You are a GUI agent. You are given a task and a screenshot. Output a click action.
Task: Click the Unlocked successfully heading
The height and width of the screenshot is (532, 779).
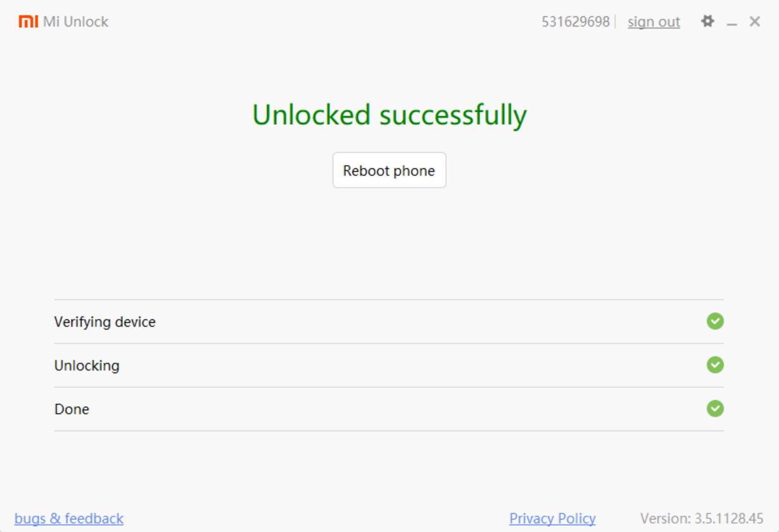[x=389, y=115]
